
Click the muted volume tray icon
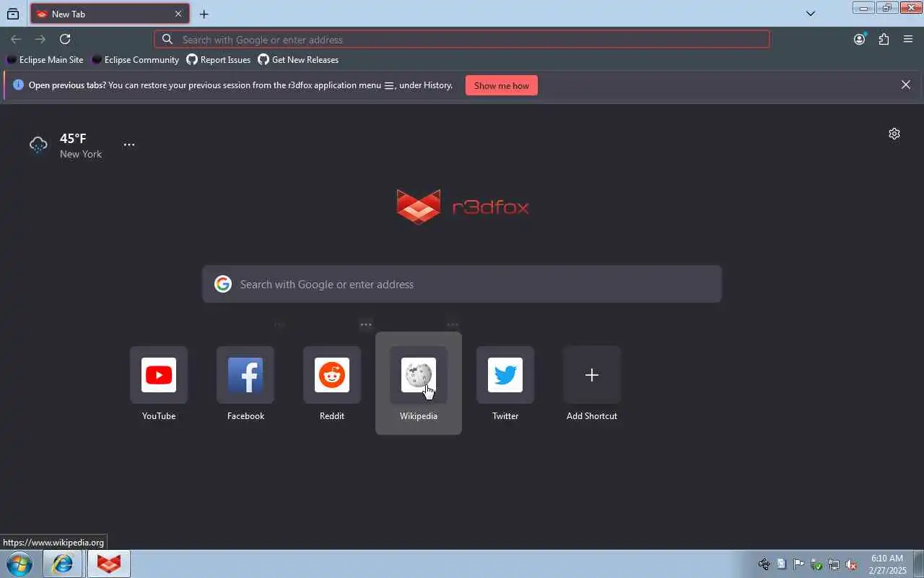click(x=851, y=564)
